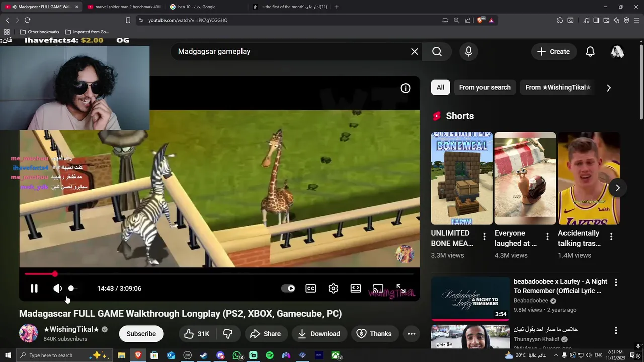The image size is (644, 362).
Task: Select the All filter chip
Action: tap(440, 87)
